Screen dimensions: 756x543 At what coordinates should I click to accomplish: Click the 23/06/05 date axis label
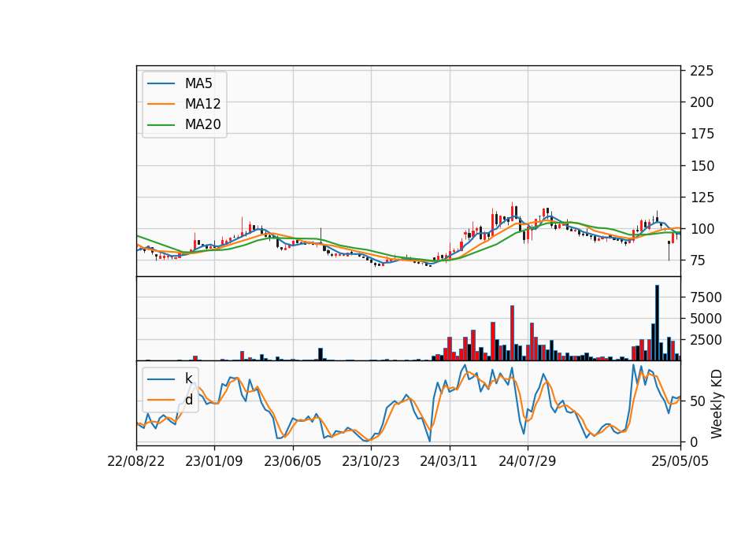coord(293,461)
